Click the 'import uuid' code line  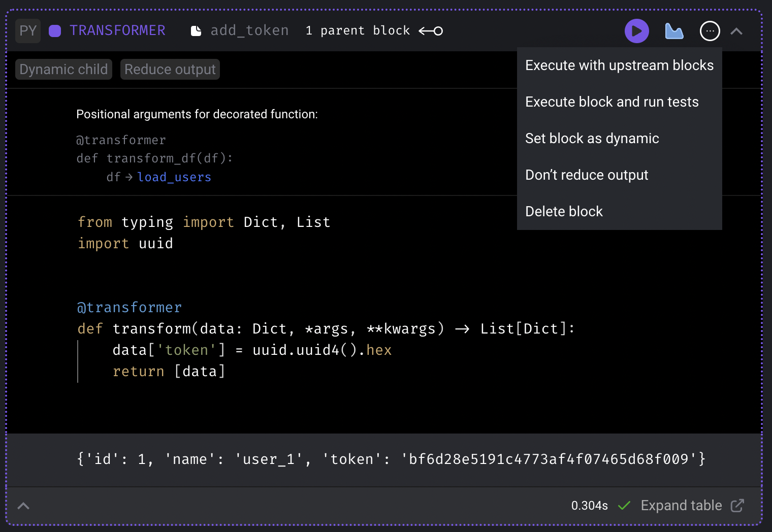click(125, 244)
